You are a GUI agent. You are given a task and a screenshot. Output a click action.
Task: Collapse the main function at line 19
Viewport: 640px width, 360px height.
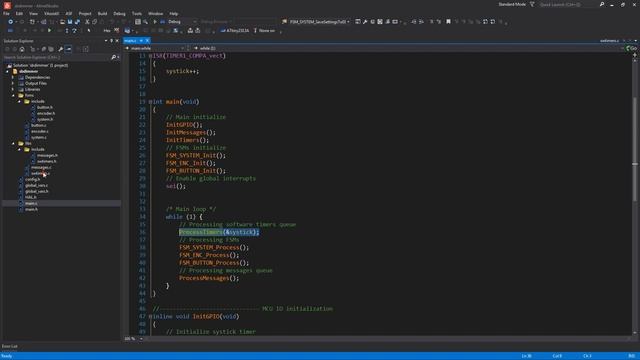(x=150, y=102)
